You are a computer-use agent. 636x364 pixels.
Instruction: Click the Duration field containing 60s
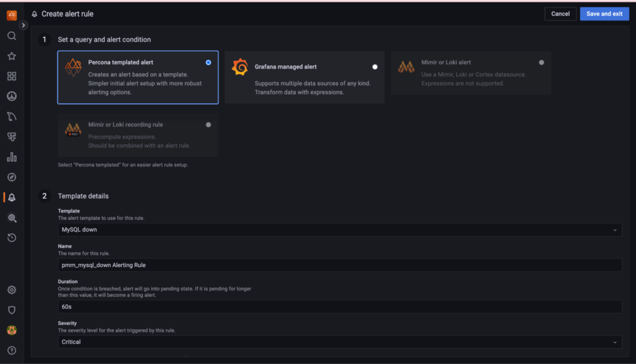340,307
